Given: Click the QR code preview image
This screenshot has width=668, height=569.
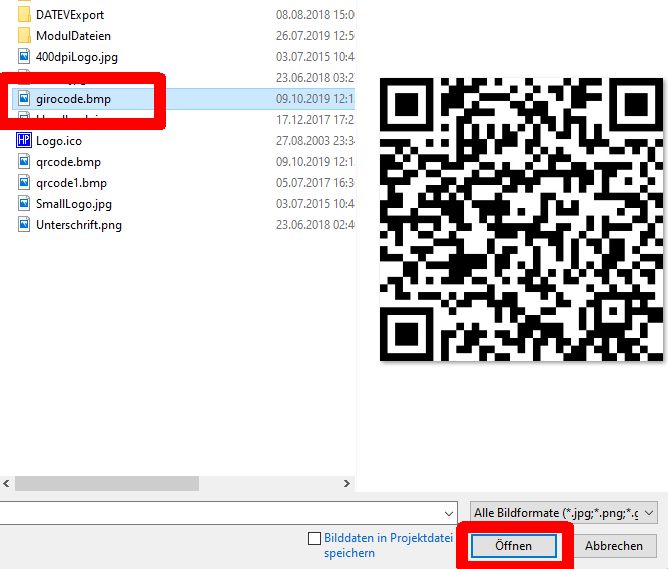Looking at the screenshot, I should point(521,218).
